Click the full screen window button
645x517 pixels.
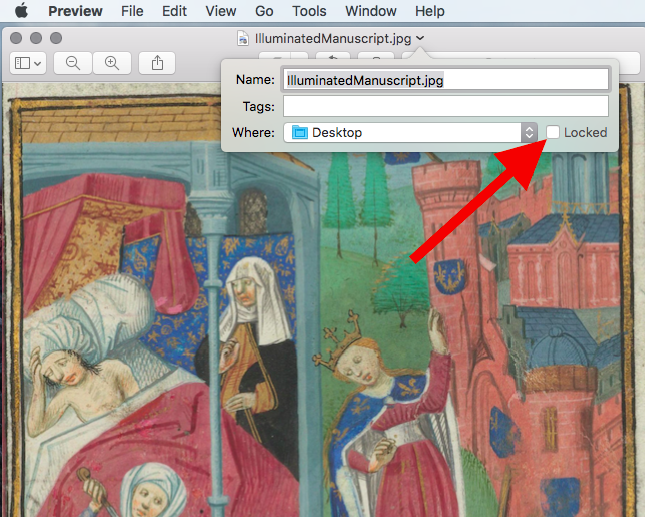[56, 38]
